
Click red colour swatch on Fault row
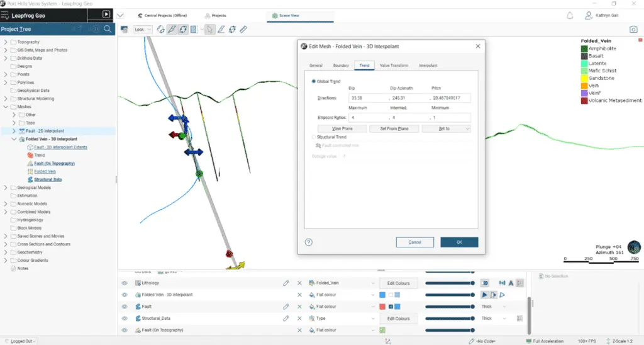coord(382,307)
